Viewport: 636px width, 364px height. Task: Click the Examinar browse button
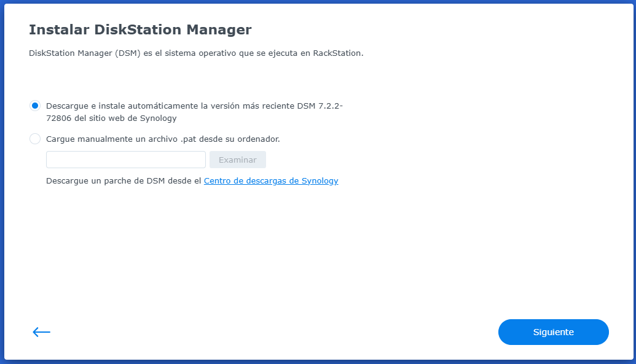tap(238, 160)
